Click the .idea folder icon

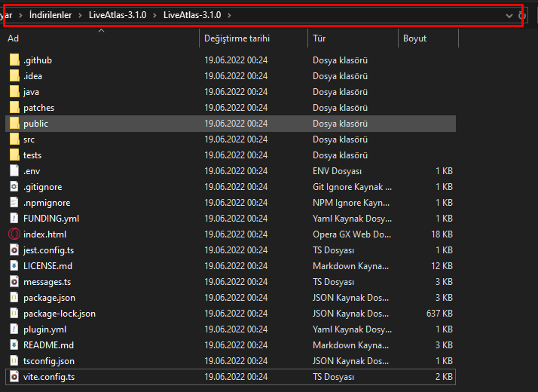pyautogui.click(x=14, y=75)
